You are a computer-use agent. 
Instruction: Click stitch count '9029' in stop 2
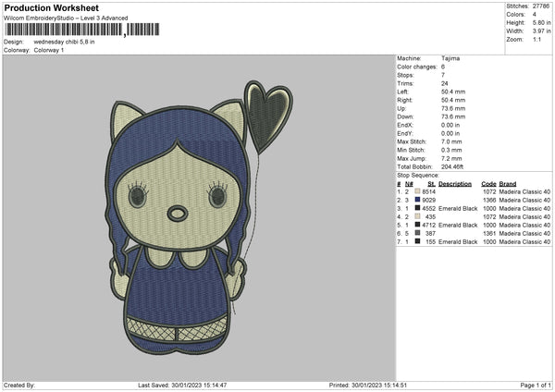click(x=429, y=201)
